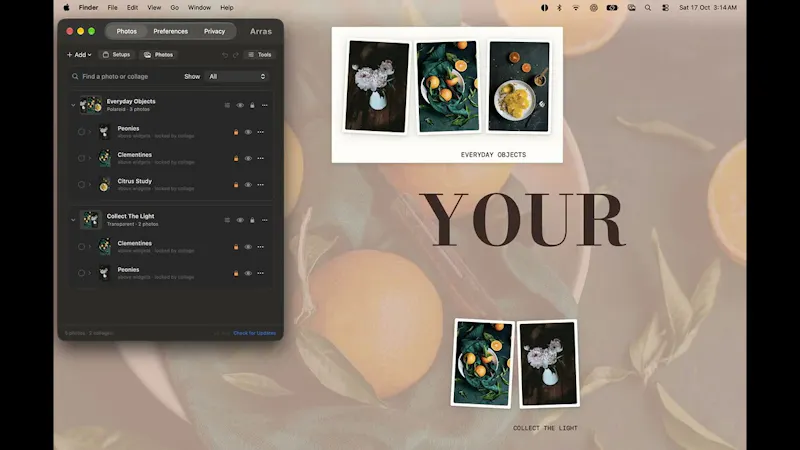
Task: Click the undo arrow in the toolbar
Action: click(225, 55)
